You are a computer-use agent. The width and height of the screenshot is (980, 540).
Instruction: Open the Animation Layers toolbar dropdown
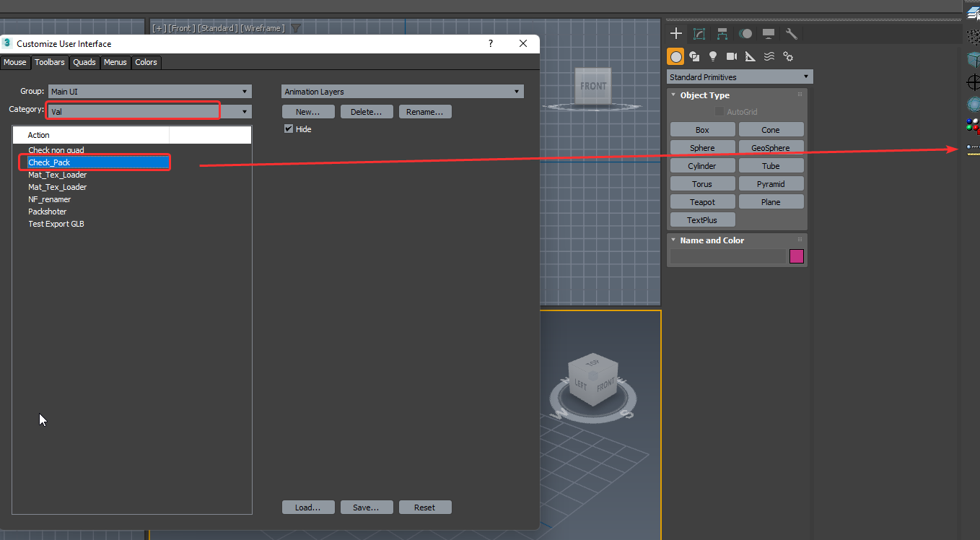point(402,92)
